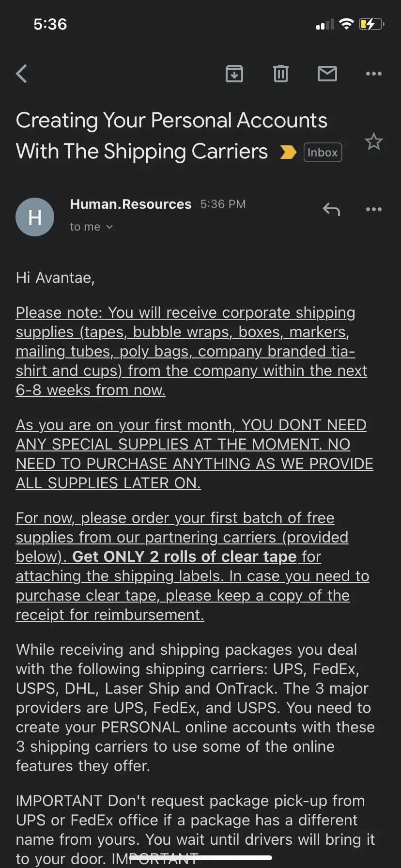
Task: Tap the home indicator bar at the bottom
Action: pos(200,857)
